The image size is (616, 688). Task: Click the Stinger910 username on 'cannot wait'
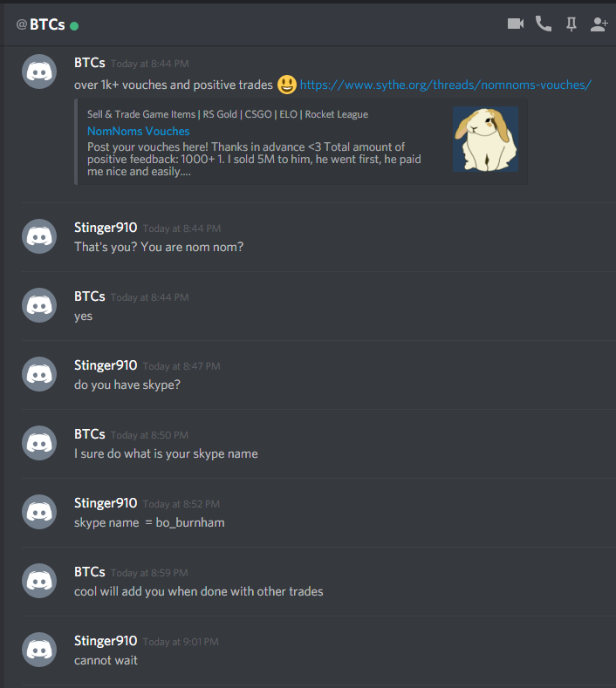click(x=106, y=641)
